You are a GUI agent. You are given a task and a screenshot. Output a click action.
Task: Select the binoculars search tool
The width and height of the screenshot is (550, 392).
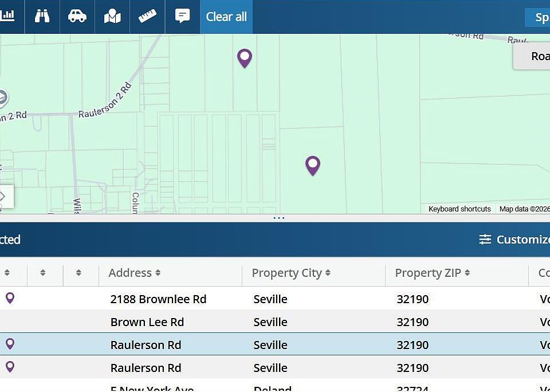42,16
